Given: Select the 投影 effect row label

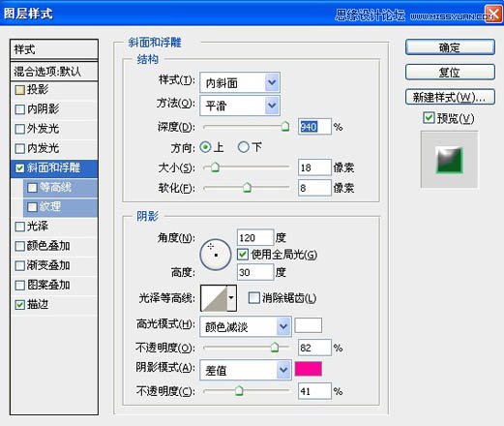Looking at the screenshot, I should pyautogui.click(x=38, y=90).
